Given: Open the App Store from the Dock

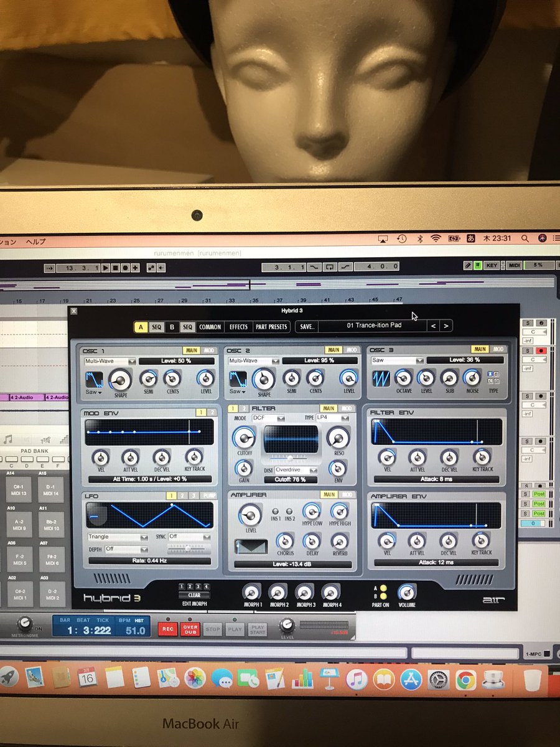Looking at the screenshot, I should tap(411, 679).
